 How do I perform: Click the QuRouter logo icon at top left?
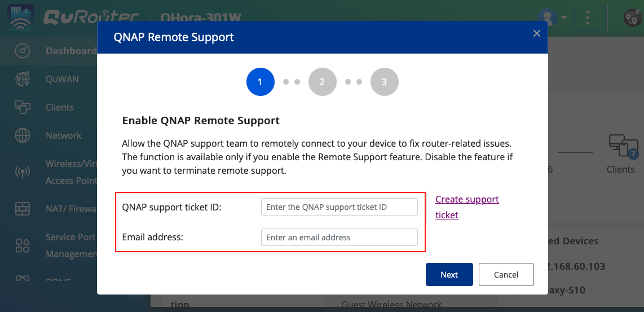(x=21, y=17)
